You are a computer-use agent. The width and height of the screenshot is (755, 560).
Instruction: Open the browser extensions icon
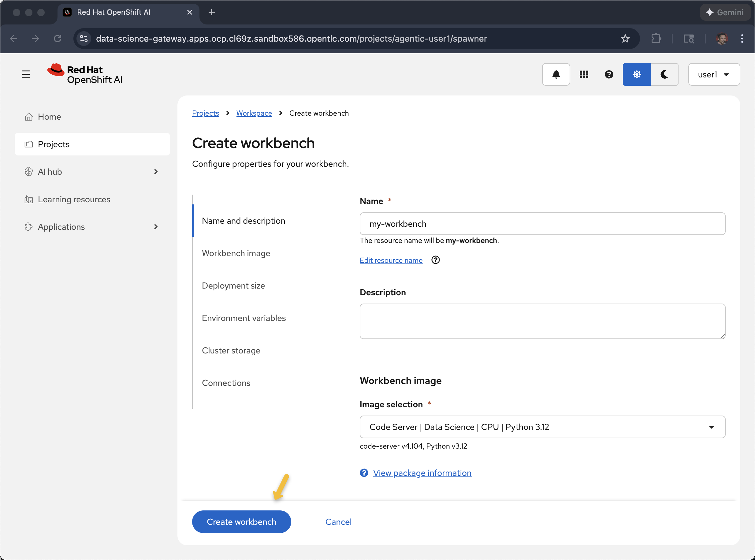pyautogui.click(x=656, y=39)
